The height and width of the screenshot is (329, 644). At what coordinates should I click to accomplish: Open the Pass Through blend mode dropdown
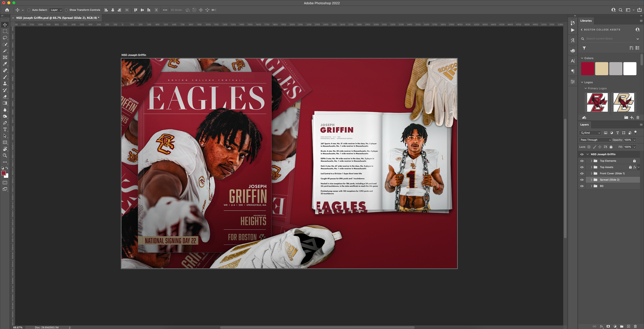point(595,140)
